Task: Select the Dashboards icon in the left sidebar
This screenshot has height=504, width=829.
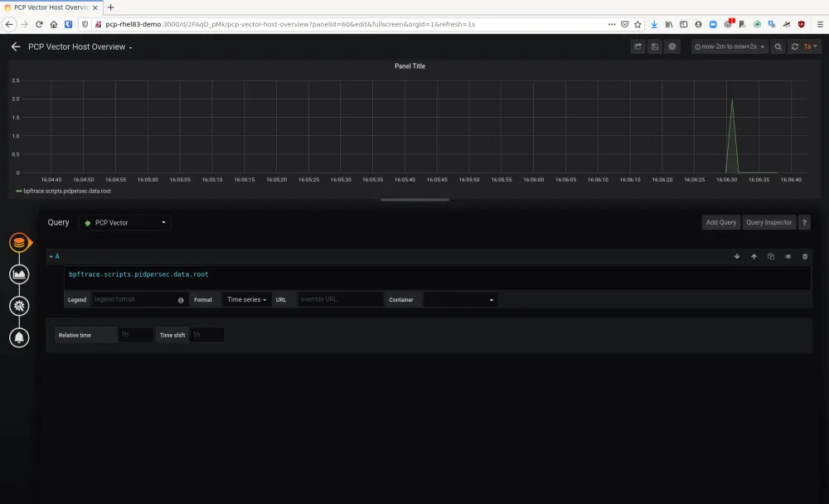Action: [x=18, y=274]
